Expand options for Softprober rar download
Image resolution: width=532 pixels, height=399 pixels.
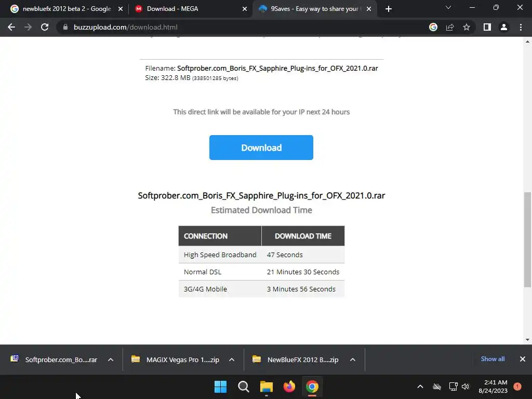point(111,360)
